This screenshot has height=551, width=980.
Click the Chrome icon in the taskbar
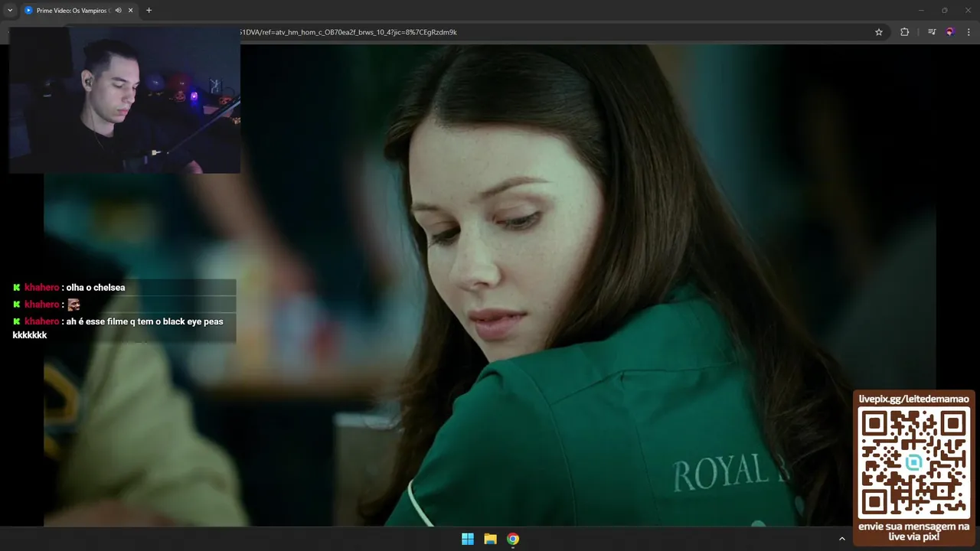[x=513, y=539]
